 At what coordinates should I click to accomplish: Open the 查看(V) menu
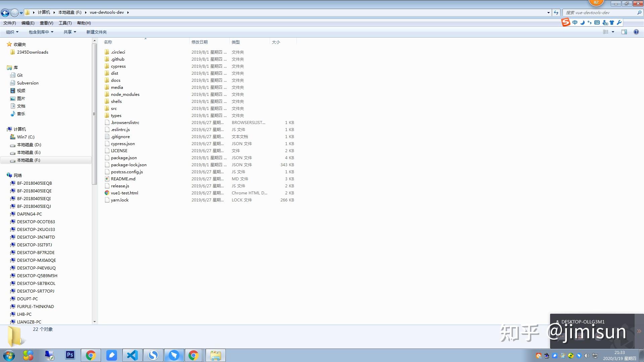tap(46, 23)
